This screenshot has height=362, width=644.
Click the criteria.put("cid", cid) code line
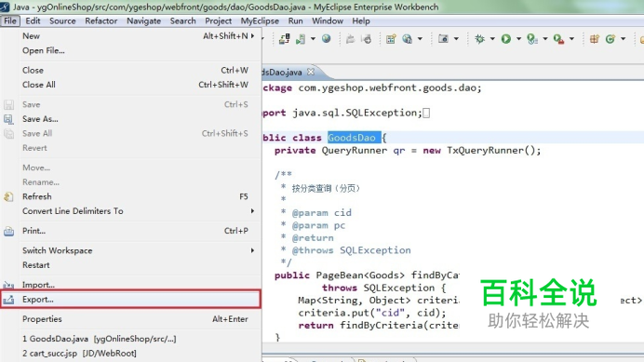click(372, 313)
